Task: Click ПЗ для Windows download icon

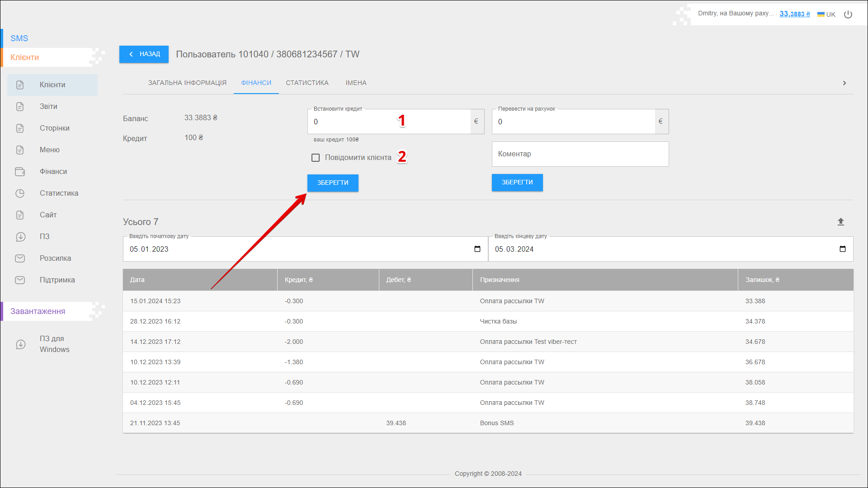Action: 20,344
